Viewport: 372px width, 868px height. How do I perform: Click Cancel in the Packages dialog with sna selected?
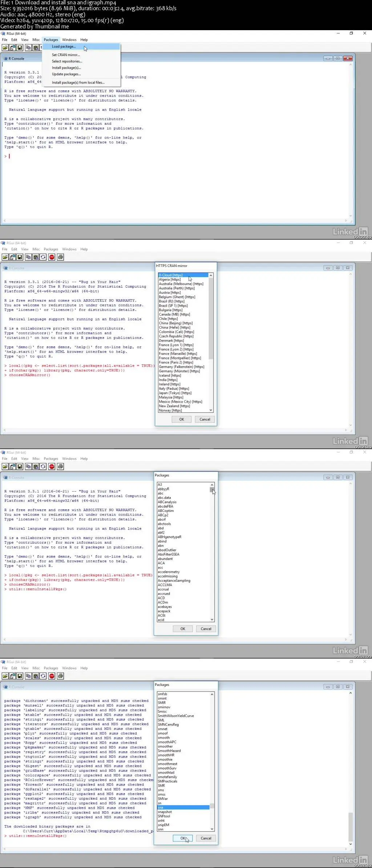pos(206,838)
